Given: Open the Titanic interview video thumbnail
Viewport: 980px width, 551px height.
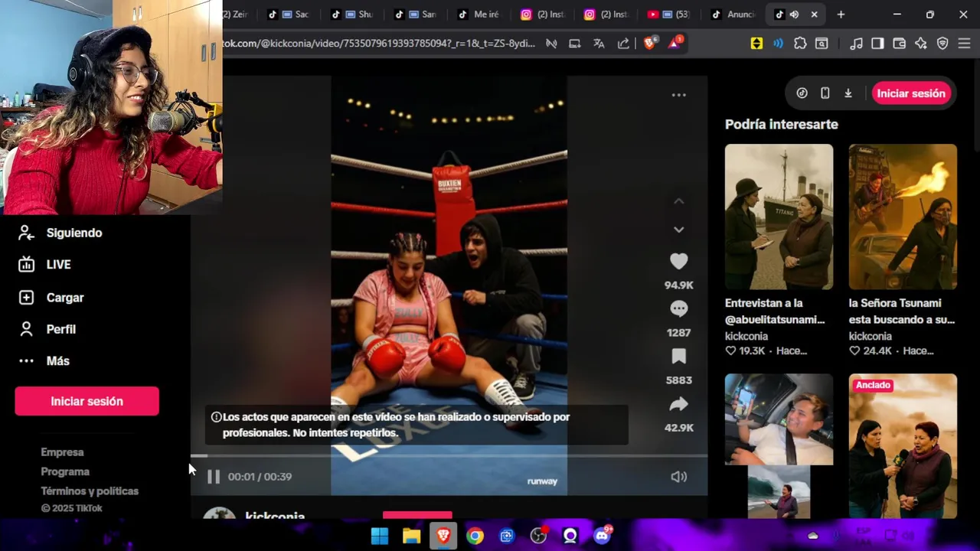Looking at the screenshot, I should (x=779, y=217).
